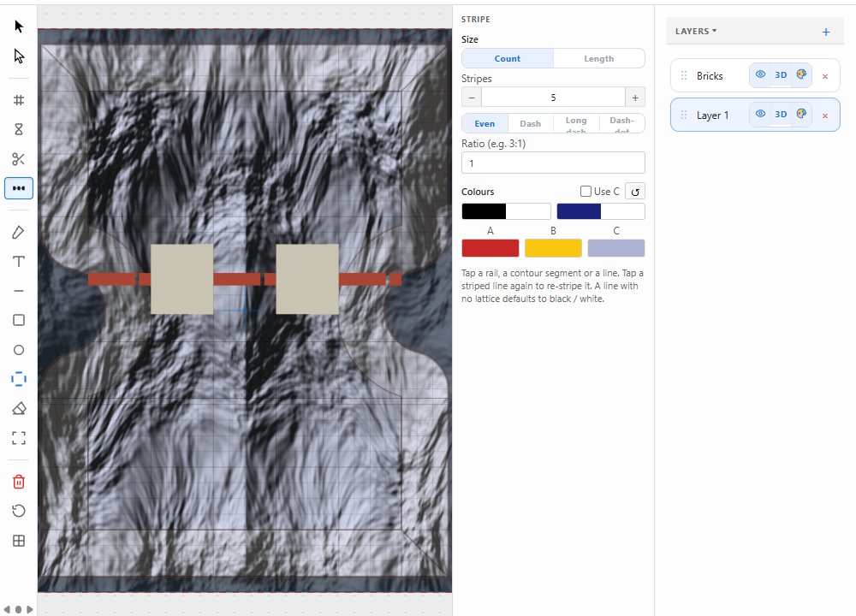This screenshot has width=856, height=616.
Task: Click the left beige square on canvas
Action: tap(181, 279)
